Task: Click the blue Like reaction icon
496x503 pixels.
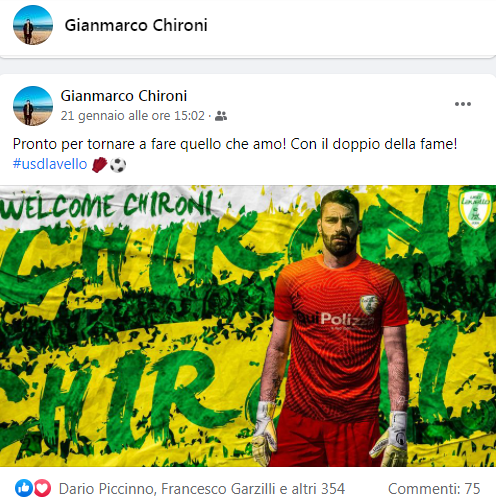Action: [24, 488]
